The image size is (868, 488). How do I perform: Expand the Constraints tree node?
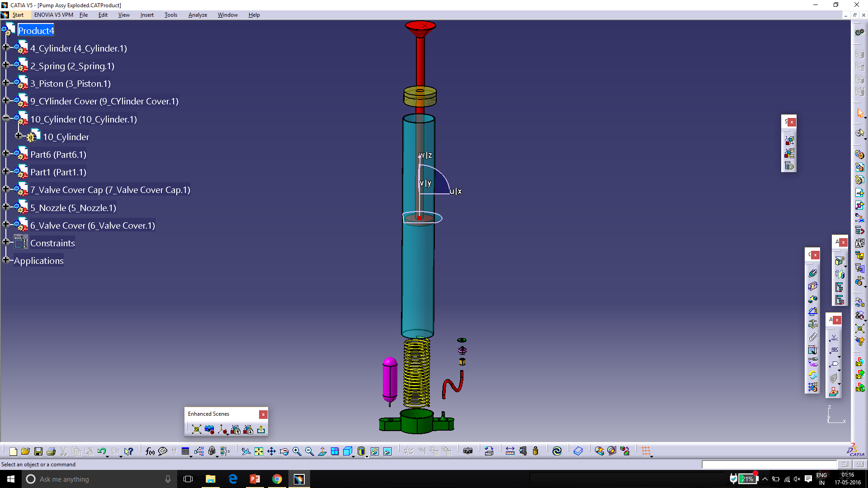point(6,242)
